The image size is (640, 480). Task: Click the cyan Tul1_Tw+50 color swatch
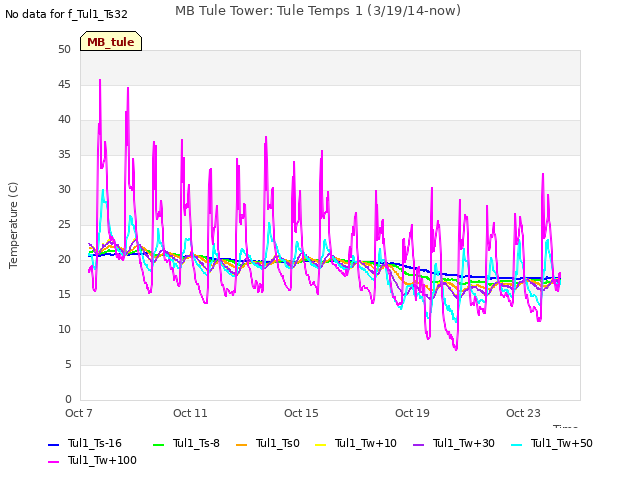click(x=517, y=444)
